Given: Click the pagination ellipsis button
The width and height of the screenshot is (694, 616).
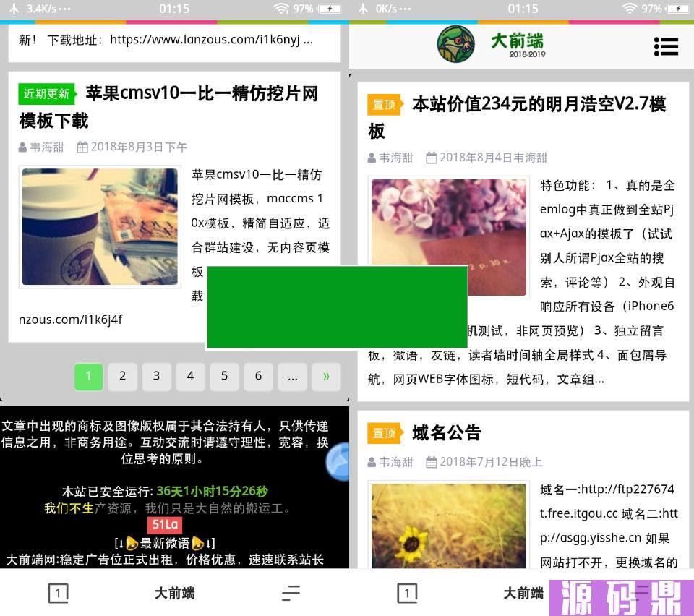Looking at the screenshot, I should click(292, 377).
